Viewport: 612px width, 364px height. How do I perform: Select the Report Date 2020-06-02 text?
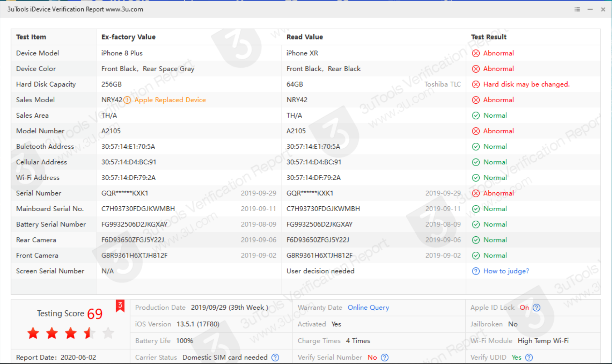56,358
